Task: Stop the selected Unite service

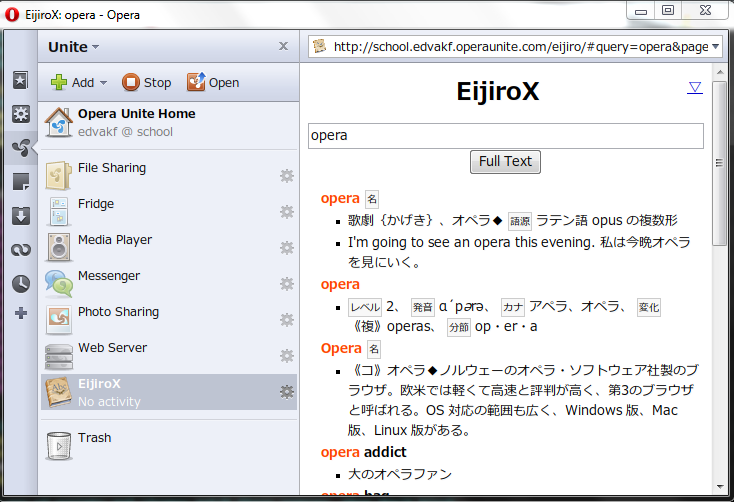Action: coord(147,82)
